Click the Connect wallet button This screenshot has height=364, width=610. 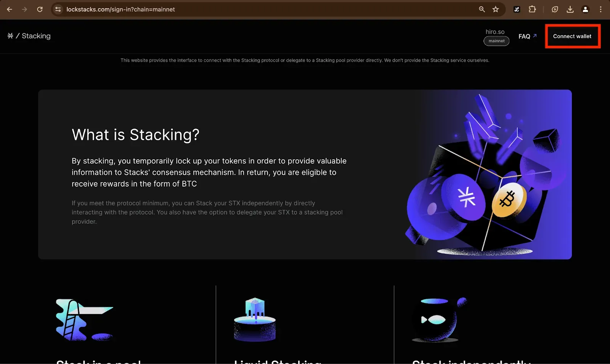[572, 36]
